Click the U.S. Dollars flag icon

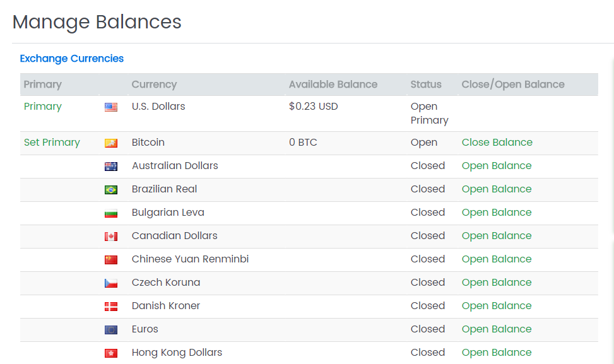click(111, 107)
